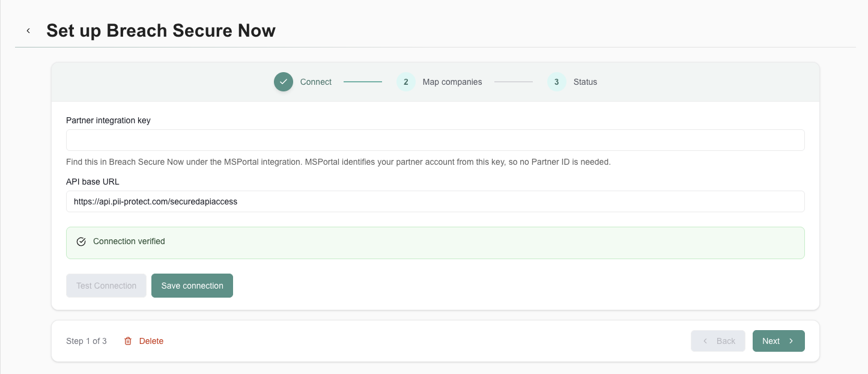868x374 pixels.
Task: Click the back arrow beside page title
Action: 28,31
